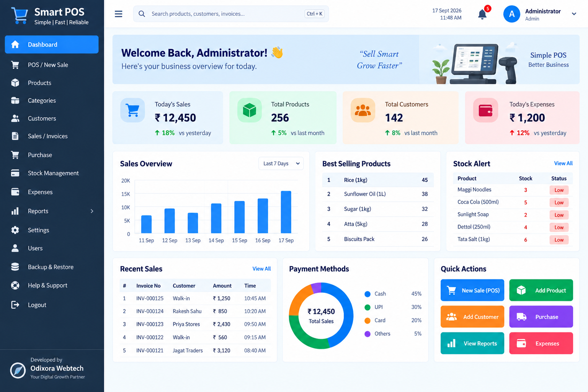588x392 pixels.
Task: Open the notifications bell
Action: (482, 15)
